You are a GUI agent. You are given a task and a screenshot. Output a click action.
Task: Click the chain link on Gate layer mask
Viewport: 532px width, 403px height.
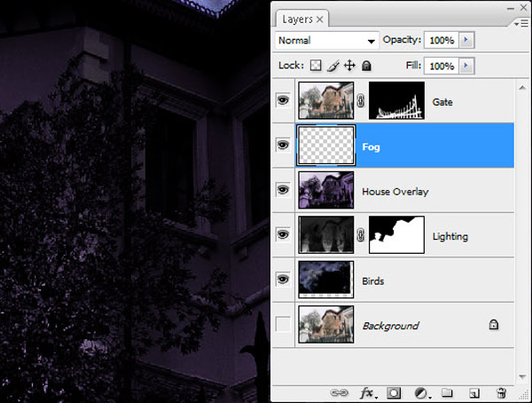coord(361,100)
